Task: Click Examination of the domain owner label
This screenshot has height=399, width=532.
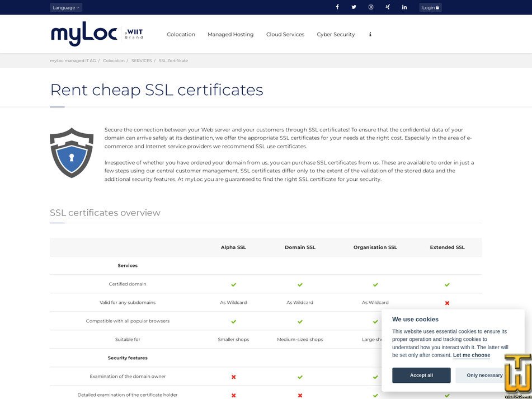Action: coord(128,376)
